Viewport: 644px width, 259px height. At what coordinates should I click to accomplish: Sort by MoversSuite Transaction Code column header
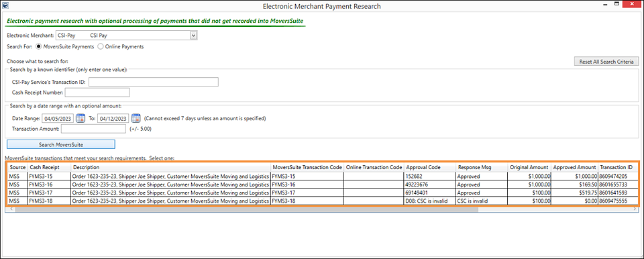307,167
